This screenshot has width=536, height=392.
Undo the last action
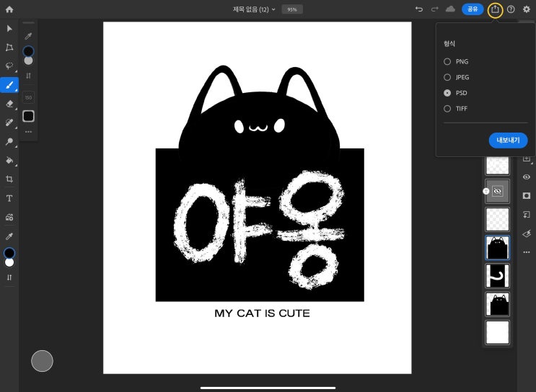tap(418, 9)
